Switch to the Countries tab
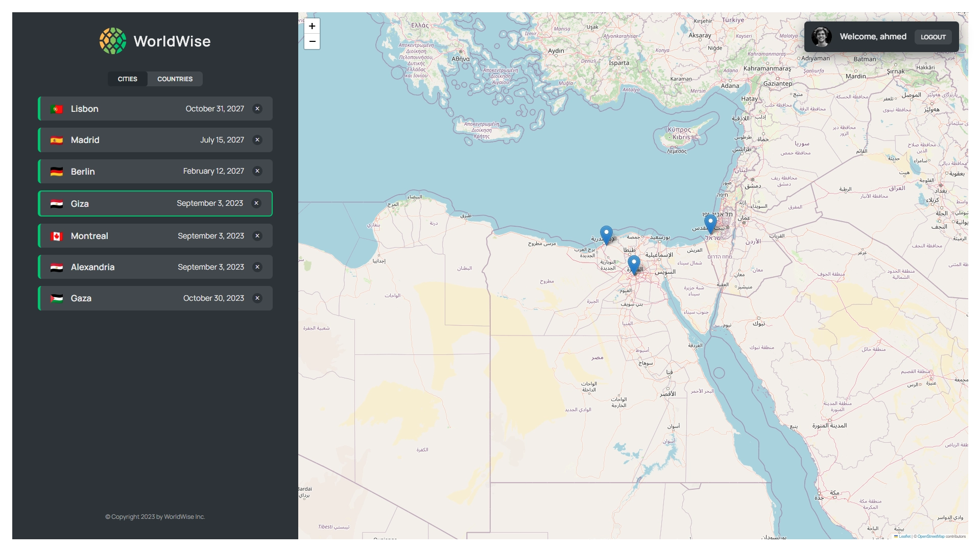The height and width of the screenshot is (551, 980). point(175,79)
